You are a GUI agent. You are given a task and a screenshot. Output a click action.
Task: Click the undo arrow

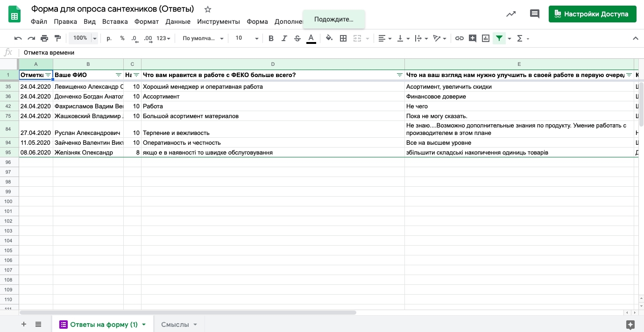pyautogui.click(x=18, y=38)
